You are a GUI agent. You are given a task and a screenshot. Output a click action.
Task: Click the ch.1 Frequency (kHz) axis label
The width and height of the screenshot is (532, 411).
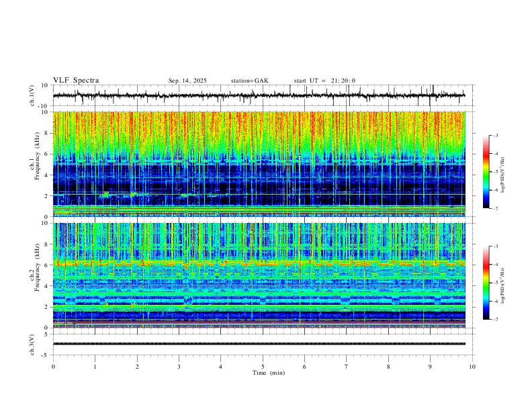coord(35,156)
